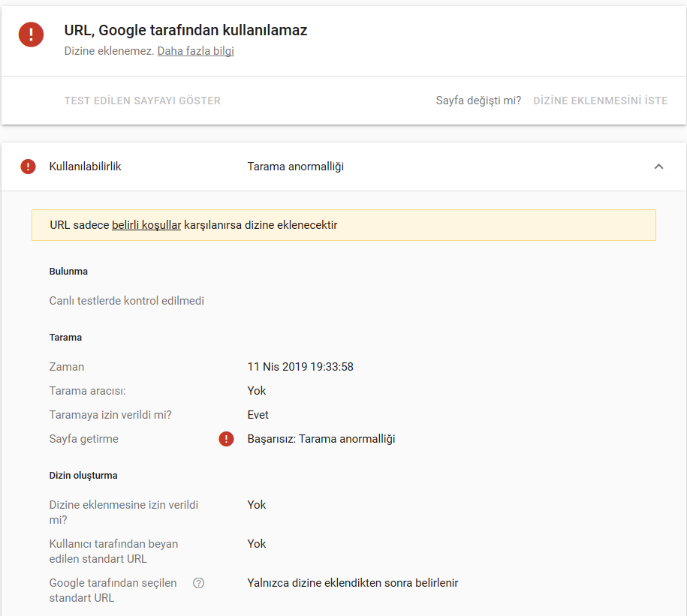Click the crawl time 11 Nis 2019 19:33:58
The width and height of the screenshot is (687, 616).
[300, 367]
